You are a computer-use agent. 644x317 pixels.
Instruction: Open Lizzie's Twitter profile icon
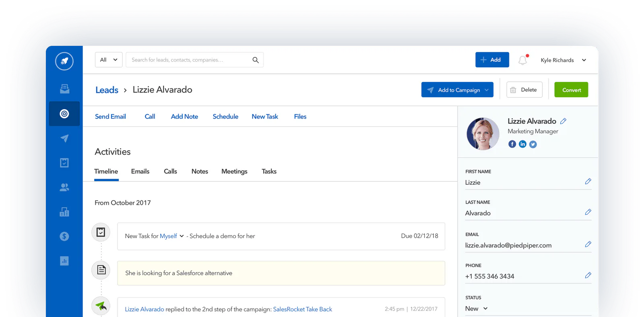point(533,144)
